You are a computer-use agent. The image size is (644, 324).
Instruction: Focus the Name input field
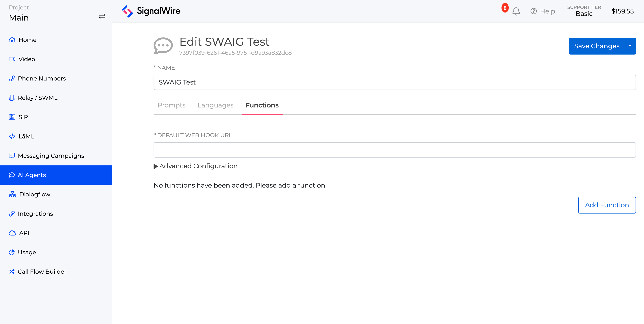[395, 82]
